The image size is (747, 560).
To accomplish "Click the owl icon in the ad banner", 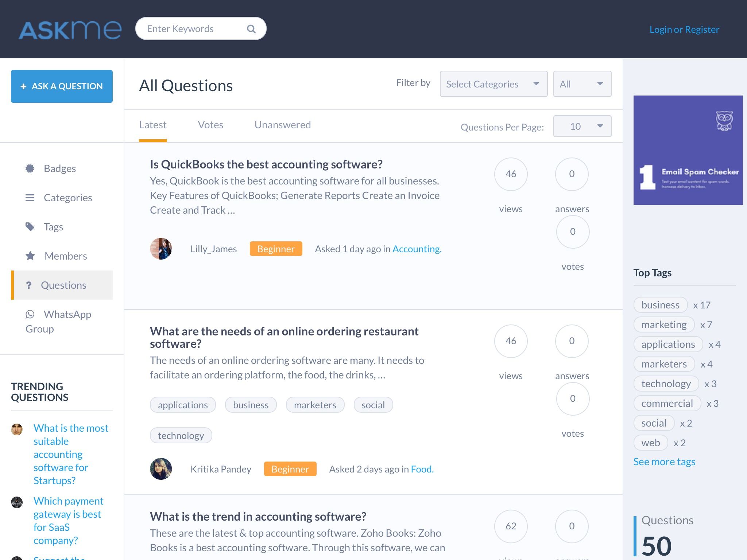I will pos(724,121).
